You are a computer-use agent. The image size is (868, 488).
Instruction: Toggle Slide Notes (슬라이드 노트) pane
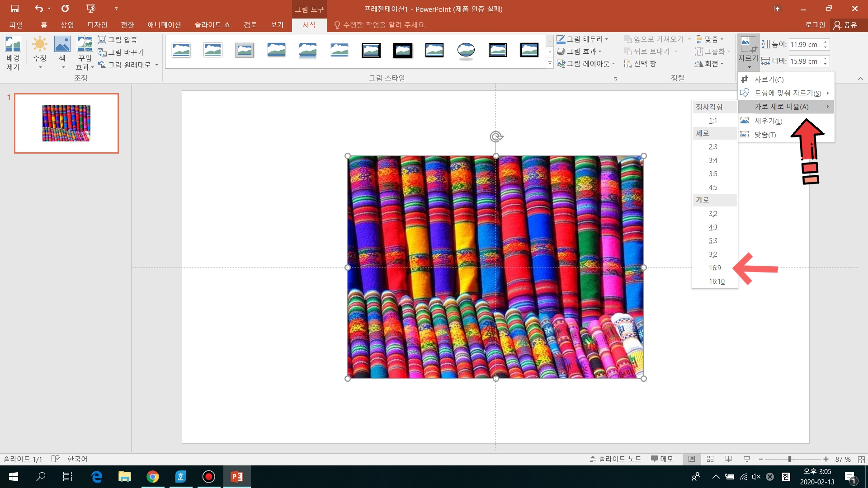pyautogui.click(x=615, y=459)
